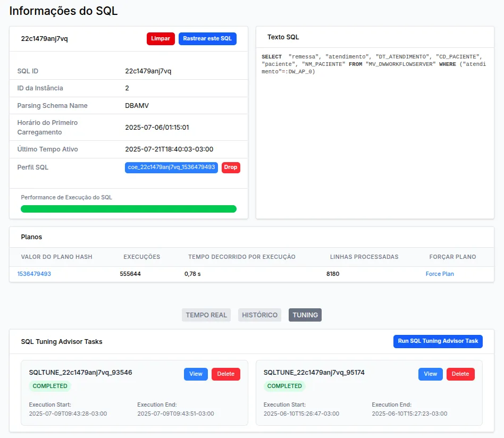
Task: Click the coe_22c1479anj7vq_1536479493 profile badge
Action: (x=170, y=167)
